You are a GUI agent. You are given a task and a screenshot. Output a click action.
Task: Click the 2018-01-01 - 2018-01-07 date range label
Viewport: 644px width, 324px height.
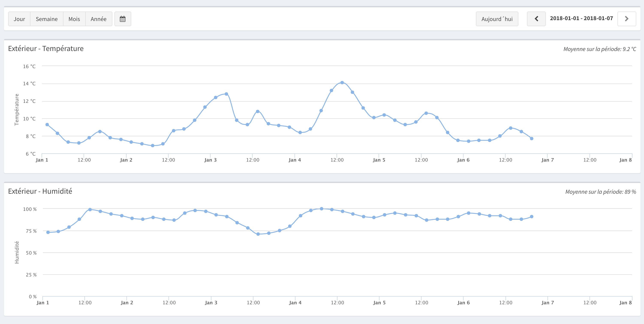(581, 18)
